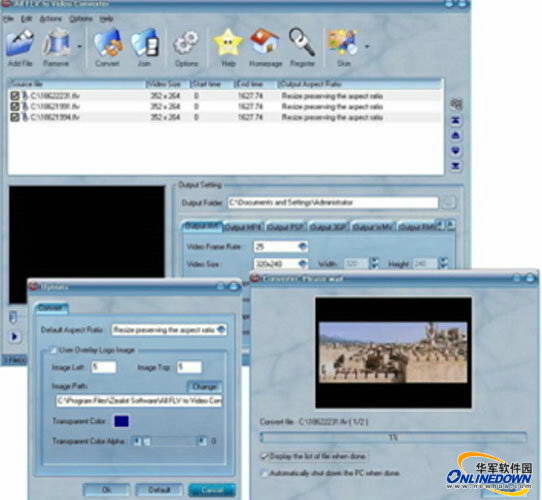This screenshot has width=542, height=500.
Task: Click the move-to-top arrow beside file list
Action: [x=456, y=121]
